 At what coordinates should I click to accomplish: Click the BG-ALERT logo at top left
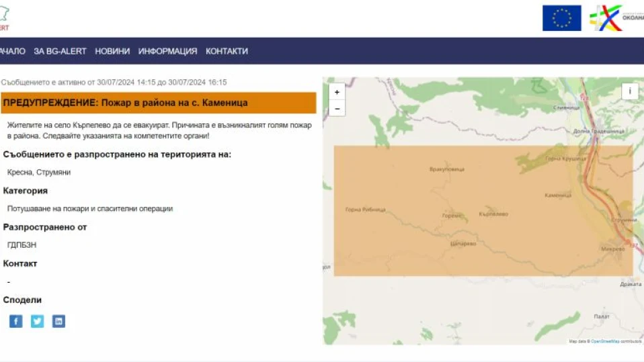[x=4, y=19]
